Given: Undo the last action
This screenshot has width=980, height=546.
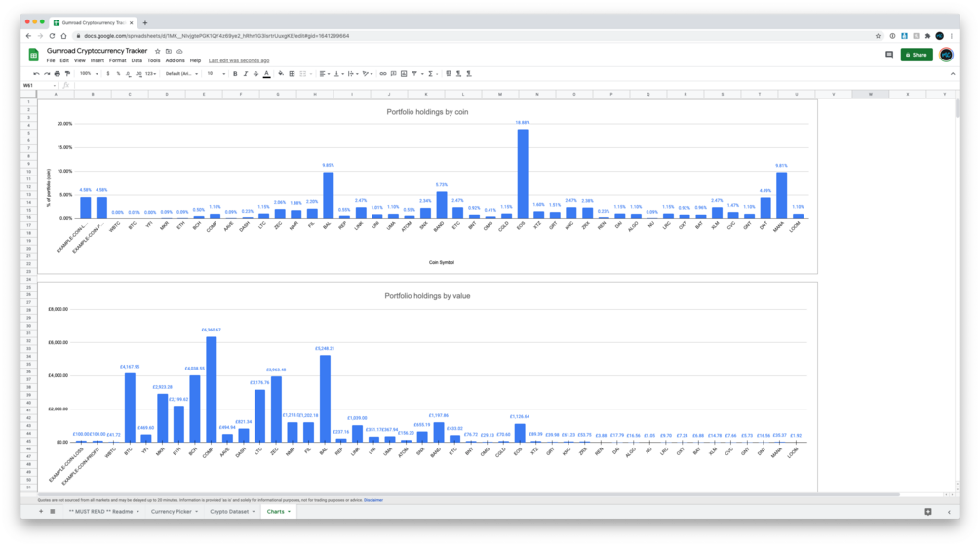Looking at the screenshot, I should pos(37,74).
